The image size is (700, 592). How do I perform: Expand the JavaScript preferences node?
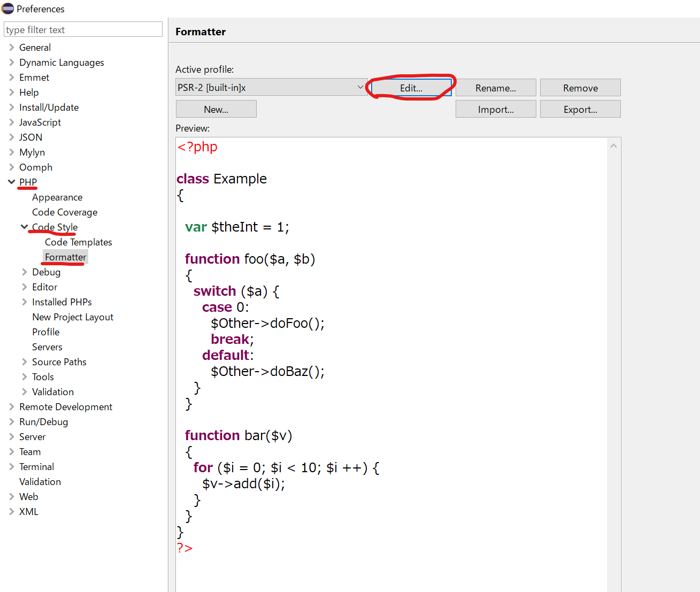click(x=11, y=122)
